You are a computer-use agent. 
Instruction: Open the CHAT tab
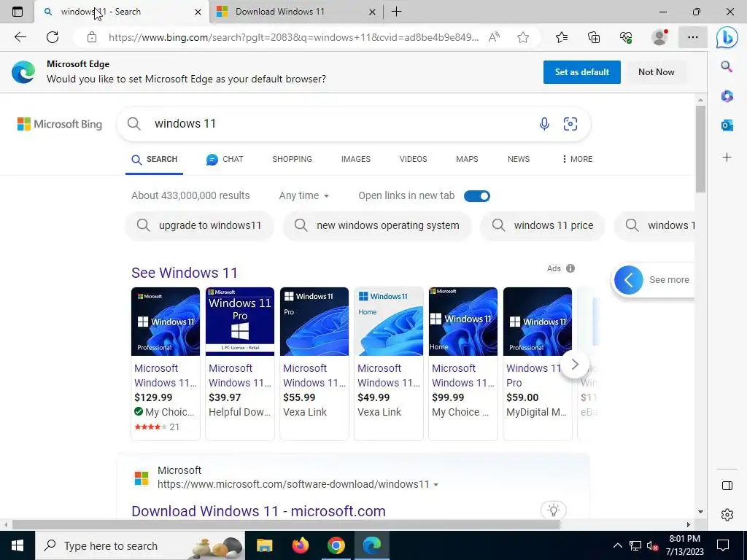[x=225, y=159]
